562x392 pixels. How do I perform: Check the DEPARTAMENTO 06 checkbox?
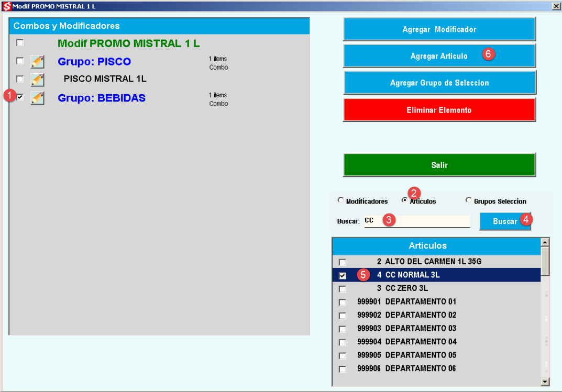coord(343,369)
